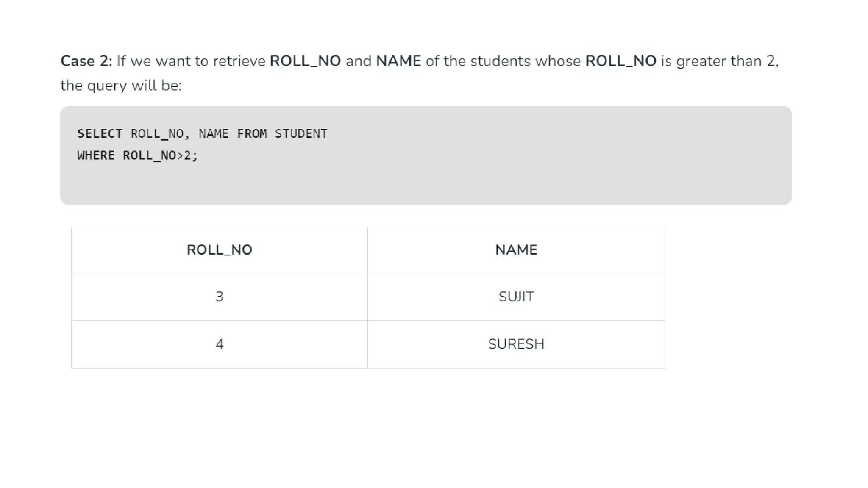Select the table cell containing 3
This screenshot has width=868, height=488.
[219, 297]
